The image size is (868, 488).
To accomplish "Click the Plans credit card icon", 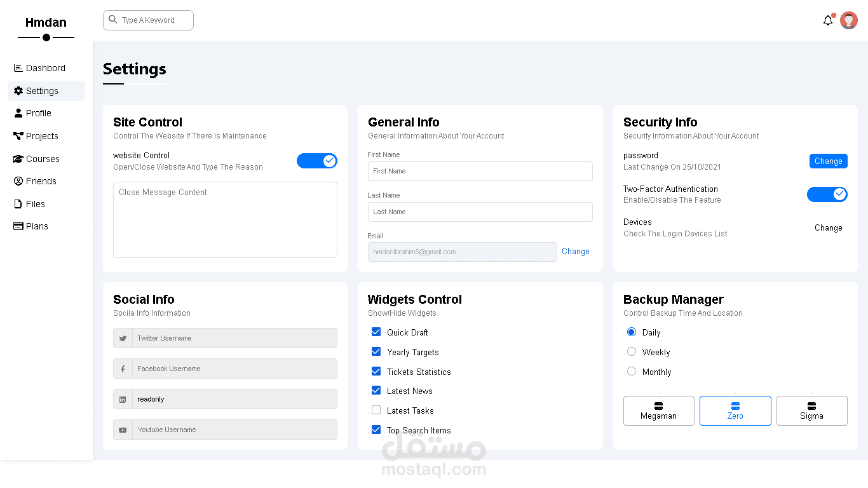I will pos(18,226).
